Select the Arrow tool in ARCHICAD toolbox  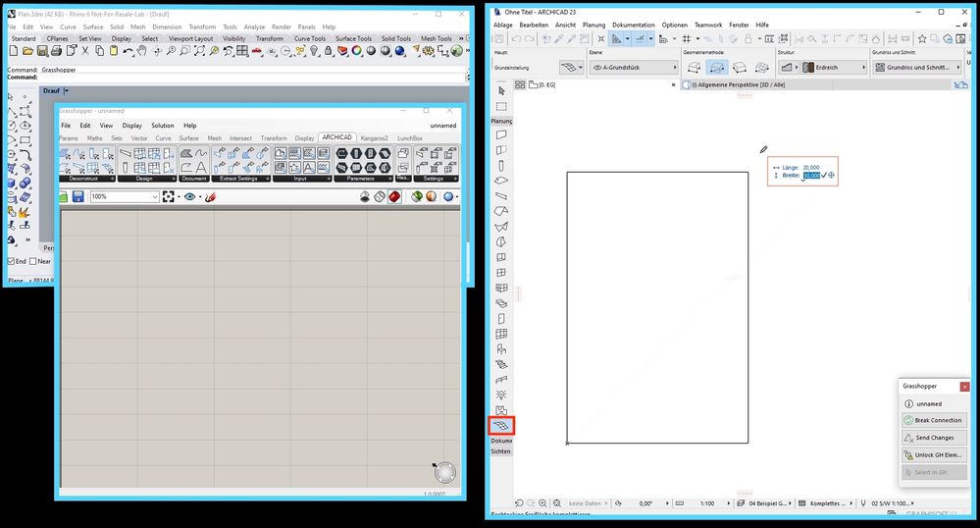tap(501, 91)
